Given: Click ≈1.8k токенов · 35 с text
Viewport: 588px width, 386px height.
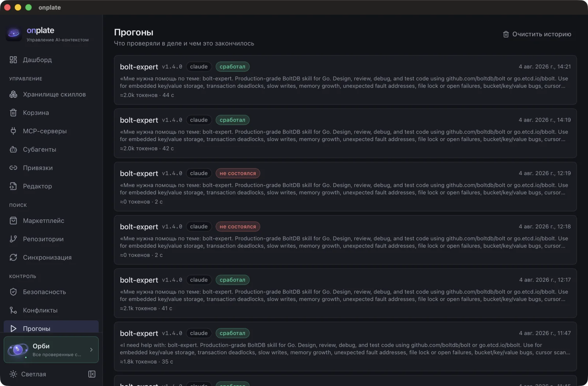Looking at the screenshot, I should point(146,362).
